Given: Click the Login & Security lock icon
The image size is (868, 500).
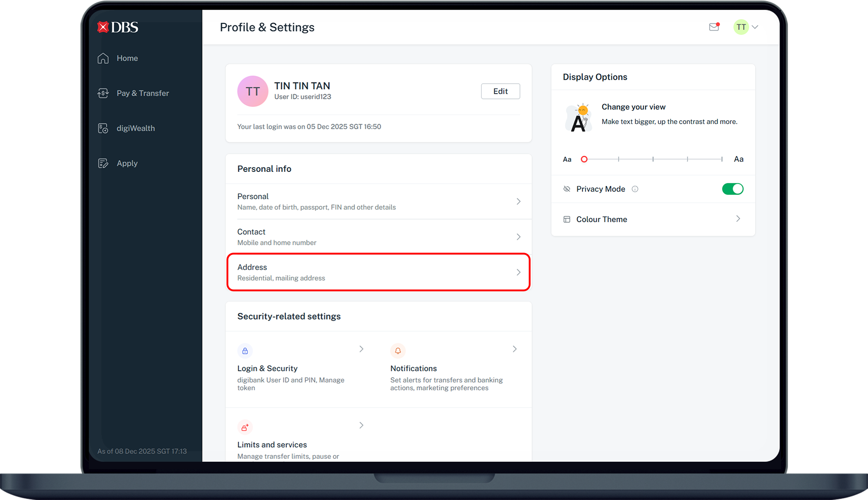Looking at the screenshot, I should pos(245,351).
